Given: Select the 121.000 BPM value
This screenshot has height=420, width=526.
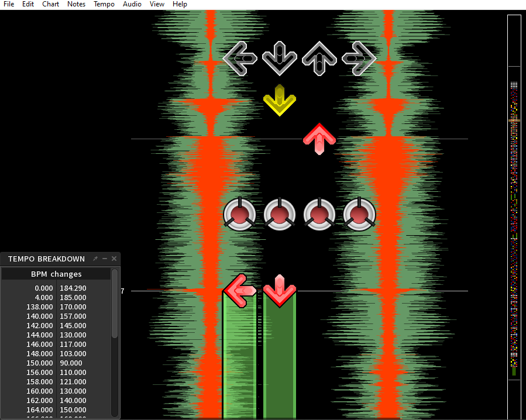Looking at the screenshot, I should coord(73,382).
